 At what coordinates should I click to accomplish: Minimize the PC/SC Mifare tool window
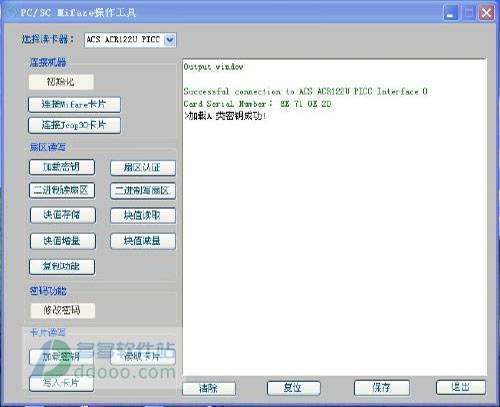click(x=451, y=14)
